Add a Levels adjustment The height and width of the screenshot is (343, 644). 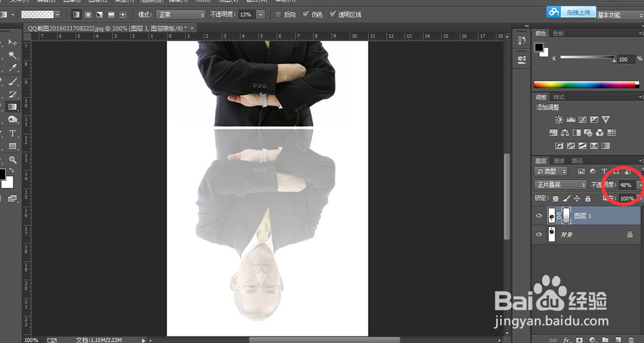[571, 120]
